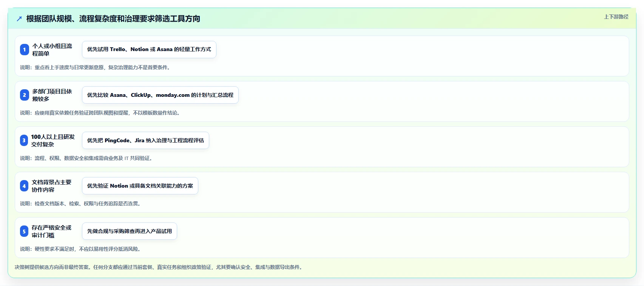This screenshot has height=286, width=644.
Task: Select step badge number 4
Action: click(24, 186)
